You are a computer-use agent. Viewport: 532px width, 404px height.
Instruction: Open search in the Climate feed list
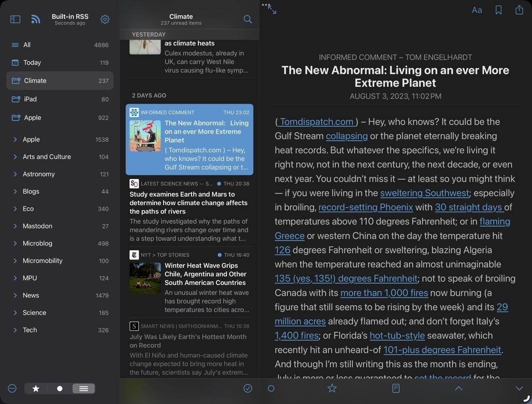pyautogui.click(x=248, y=19)
